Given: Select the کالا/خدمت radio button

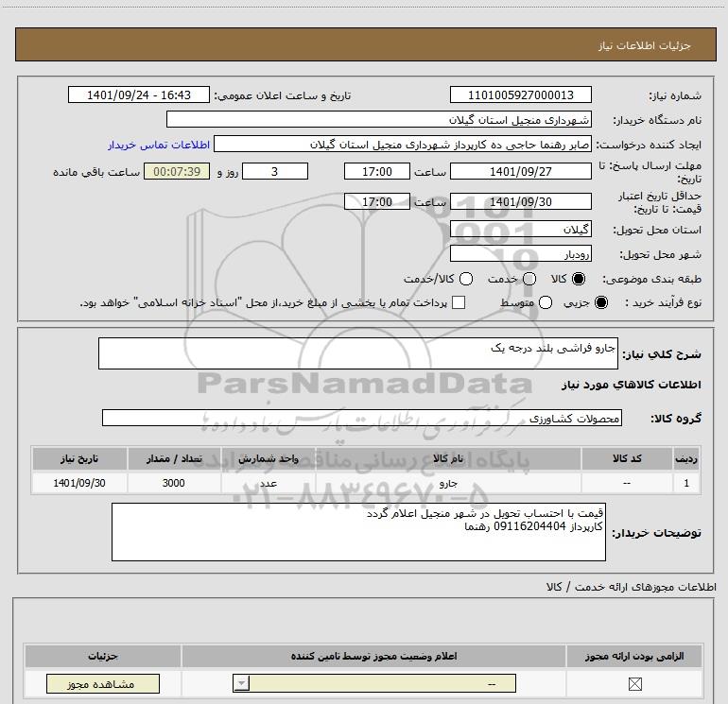Looking at the screenshot, I should click(466, 279).
